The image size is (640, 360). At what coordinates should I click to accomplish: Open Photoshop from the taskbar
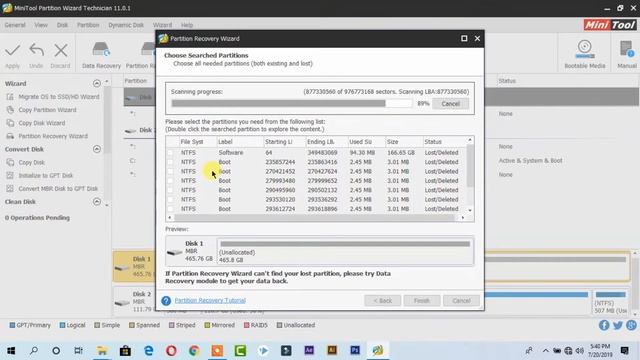(355, 350)
